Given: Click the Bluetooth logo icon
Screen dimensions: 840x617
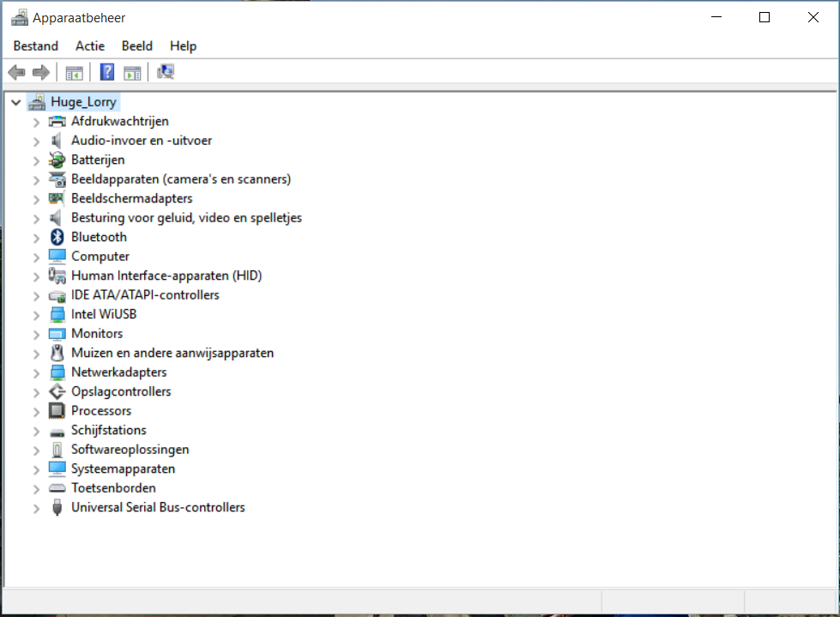Looking at the screenshot, I should pyautogui.click(x=57, y=237).
